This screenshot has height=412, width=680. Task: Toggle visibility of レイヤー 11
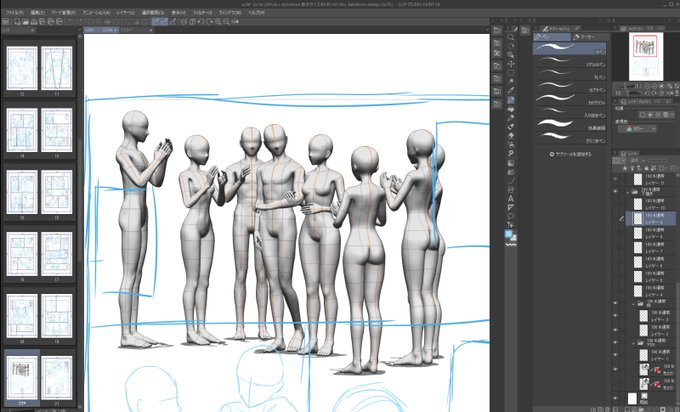[616, 179]
